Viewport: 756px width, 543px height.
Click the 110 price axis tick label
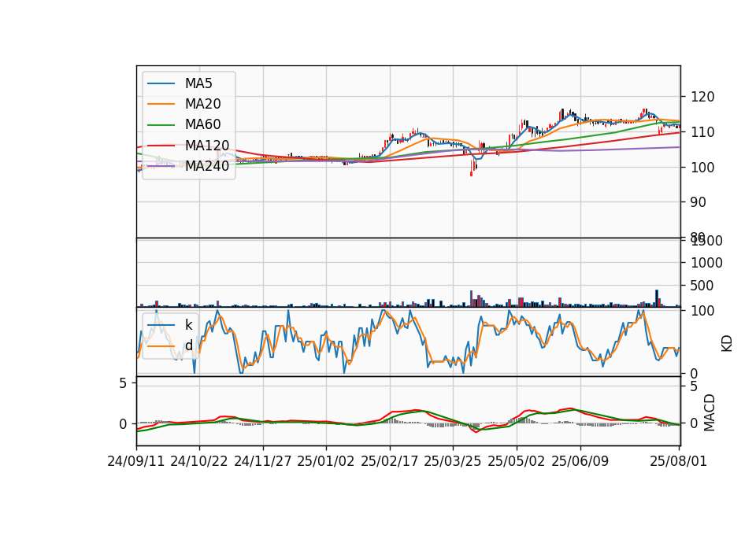click(x=702, y=132)
